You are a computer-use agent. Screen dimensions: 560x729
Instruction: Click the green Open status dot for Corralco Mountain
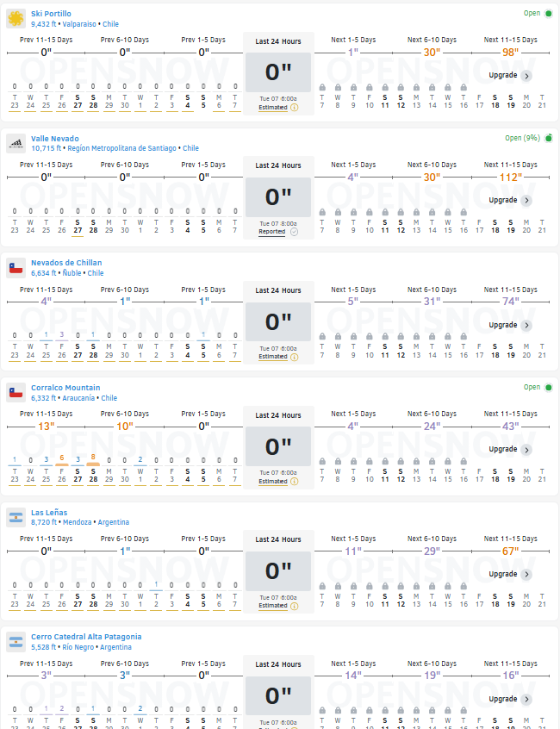click(x=549, y=387)
